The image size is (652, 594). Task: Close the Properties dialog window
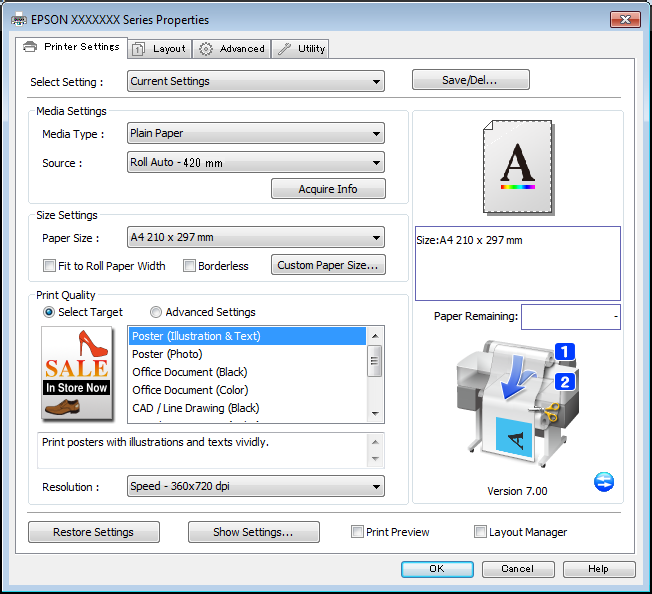coord(625,20)
